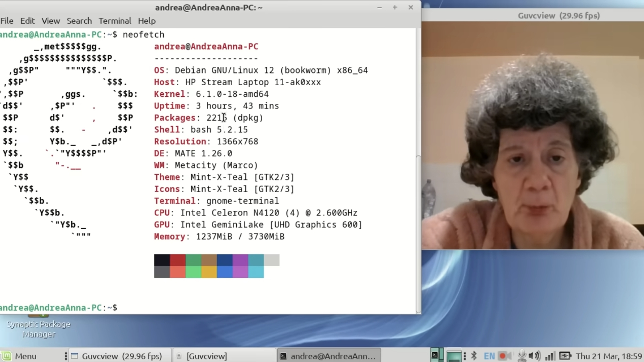The height and width of the screenshot is (362, 644).
Task: Click the Host line HP Stream Laptop
Action: (x=237, y=82)
